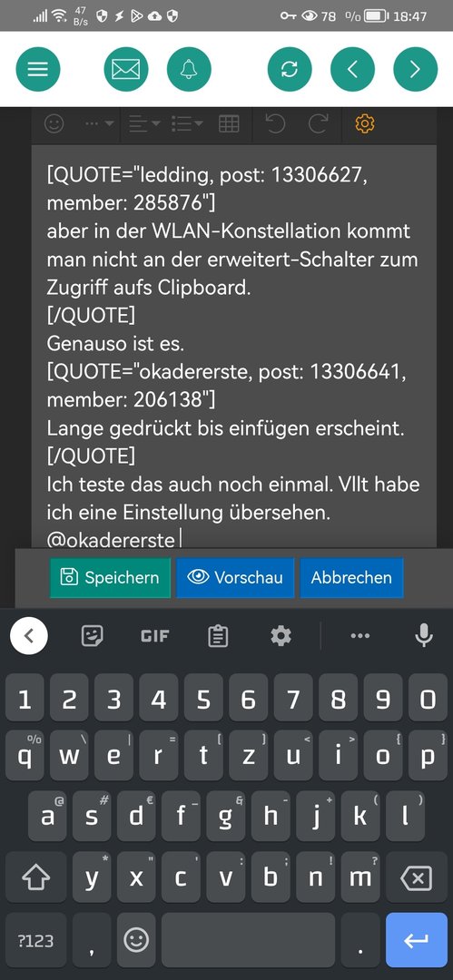This screenshot has width=453, height=980.
Task: Place the cursor in the message text area
Action: click(234, 347)
